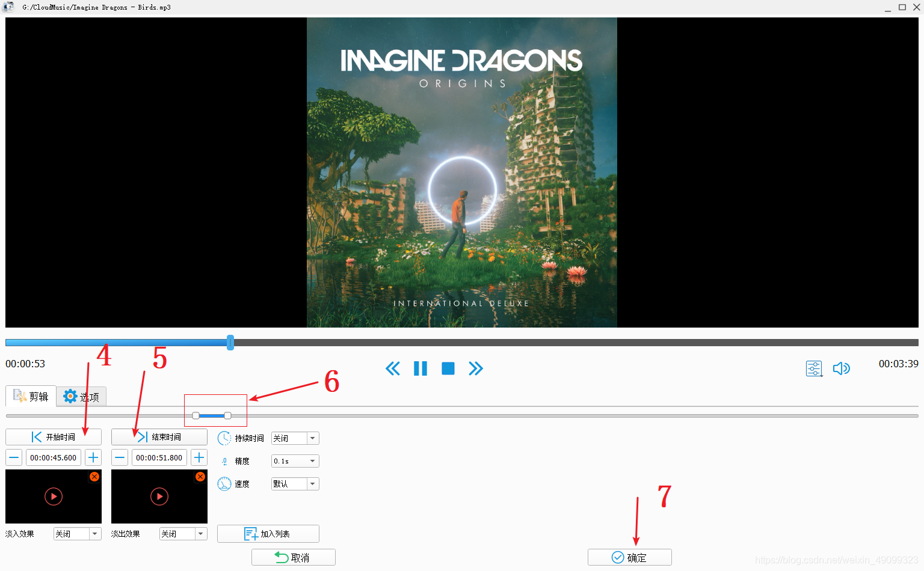Increase end time with plus button
The width and height of the screenshot is (924, 571).
pos(199,457)
